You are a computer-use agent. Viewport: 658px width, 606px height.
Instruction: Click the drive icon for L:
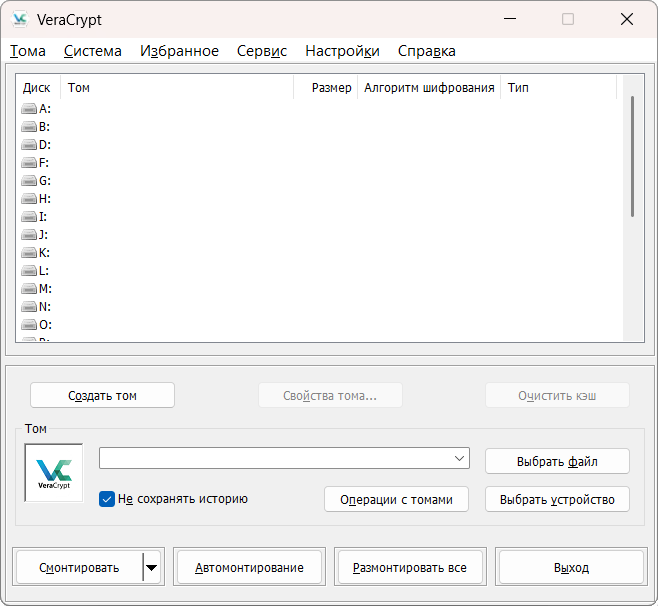click(29, 271)
